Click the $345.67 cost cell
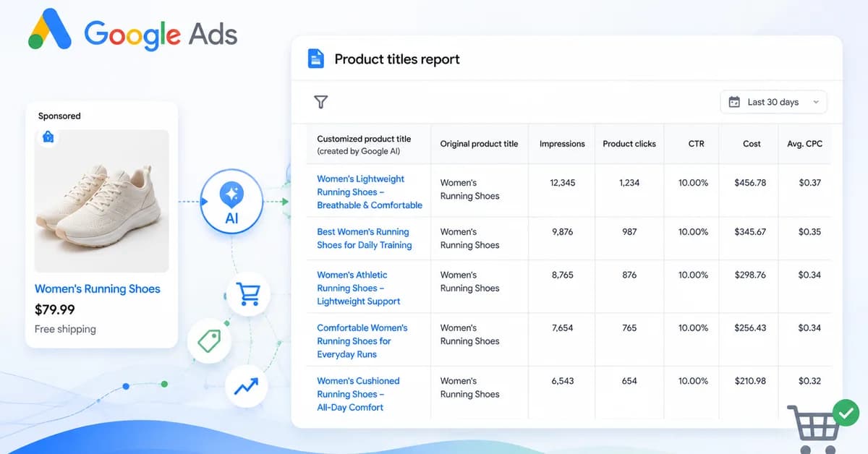 coord(750,232)
